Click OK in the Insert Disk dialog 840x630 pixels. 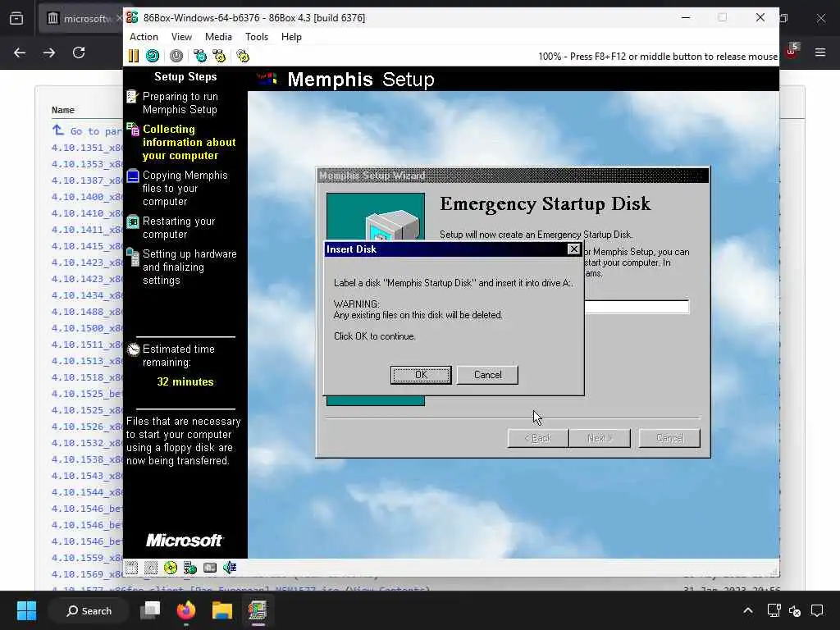point(421,375)
